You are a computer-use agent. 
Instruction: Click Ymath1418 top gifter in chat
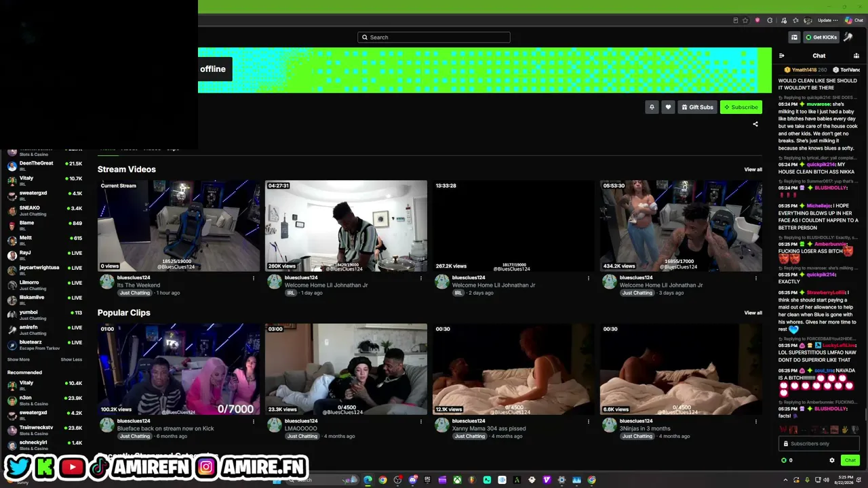(x=805, y=70)
